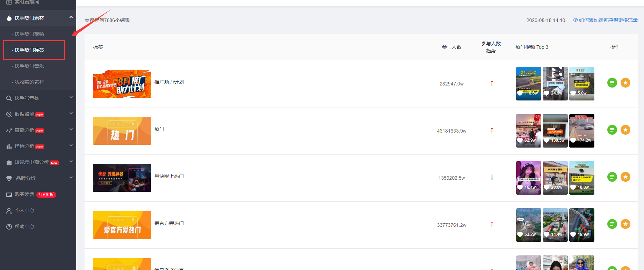Open 快手热门音乐 submenu item
Screen dimensions: 644x270
click(x=29, y=66)
